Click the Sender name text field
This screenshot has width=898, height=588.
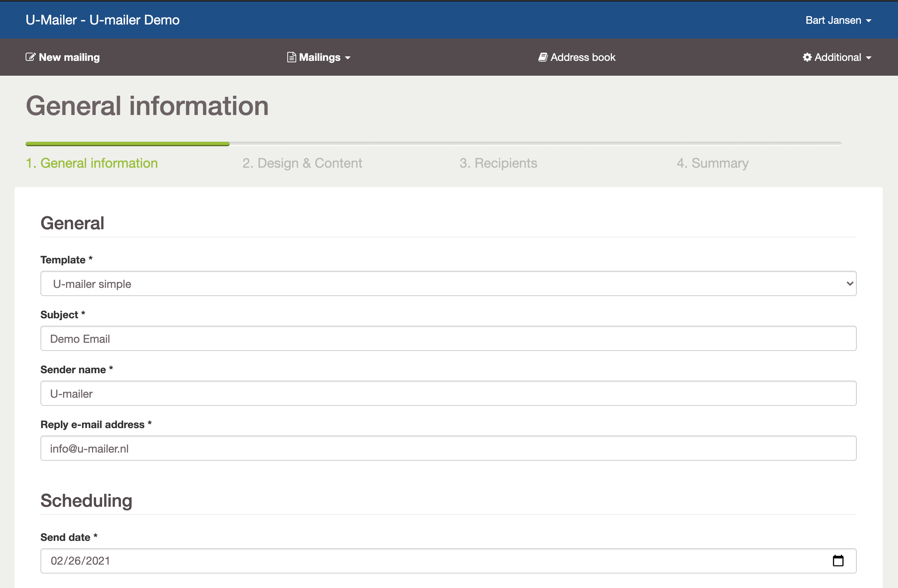(448, 393)
